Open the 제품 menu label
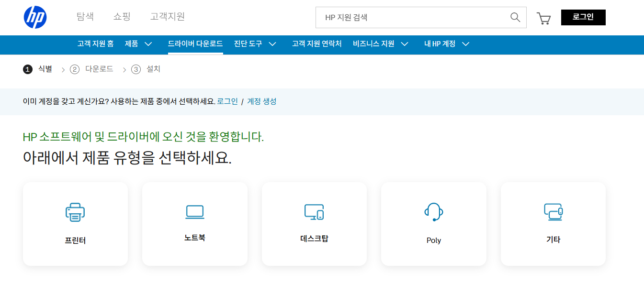The image size is (644, 295). coord(132,44)
